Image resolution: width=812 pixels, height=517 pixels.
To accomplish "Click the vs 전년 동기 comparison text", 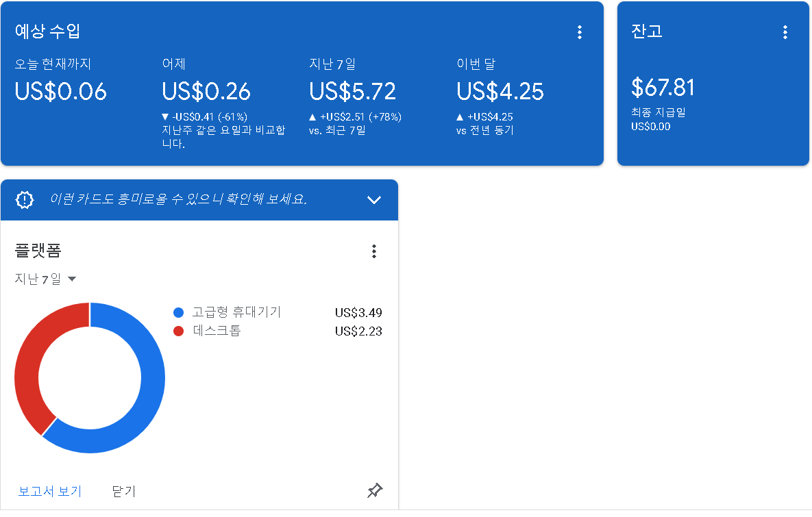I will point(484,130).
